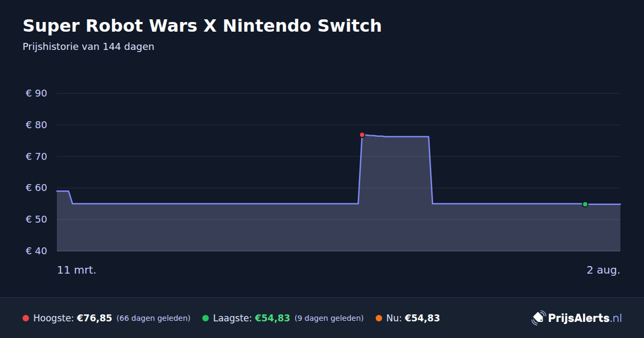
Task: Click the lowest price value €54,83 in green
Action: 273,318
